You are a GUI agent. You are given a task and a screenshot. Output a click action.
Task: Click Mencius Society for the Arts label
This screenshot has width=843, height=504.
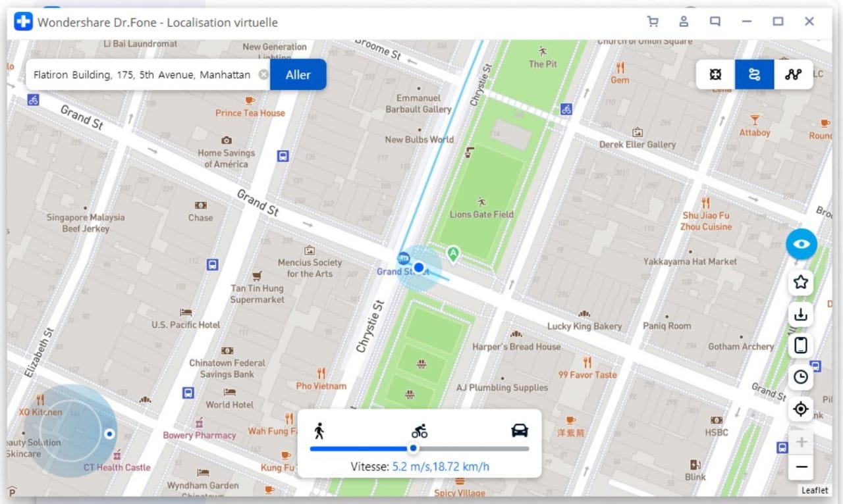point(310,268)
